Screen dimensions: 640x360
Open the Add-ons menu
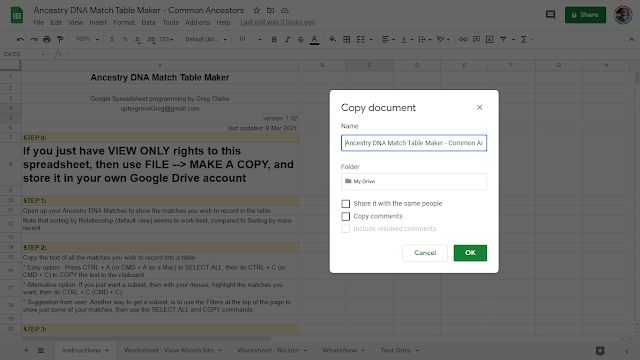198,22
